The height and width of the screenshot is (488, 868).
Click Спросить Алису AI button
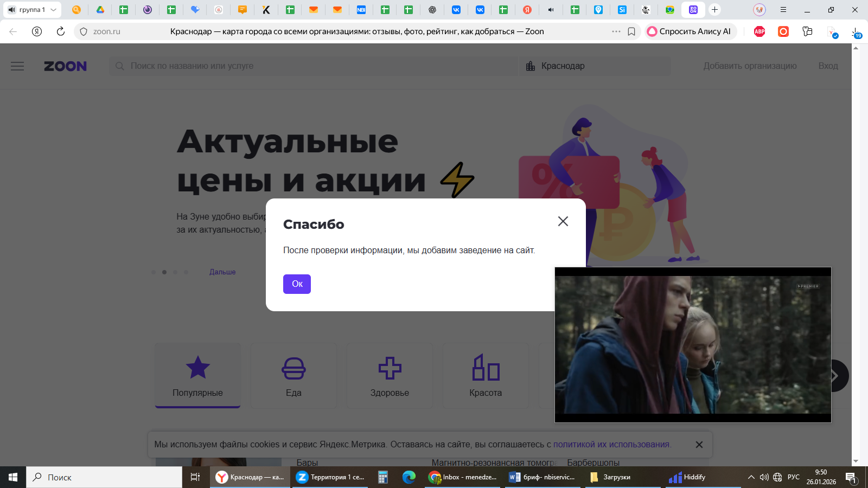pyautogui.click(x=690, y=31)
